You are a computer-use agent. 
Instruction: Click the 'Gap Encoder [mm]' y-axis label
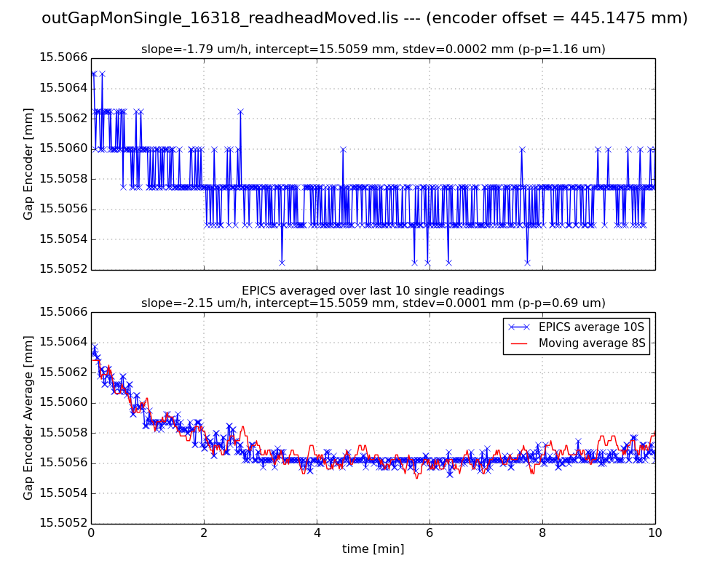click(x=28, y=164)
